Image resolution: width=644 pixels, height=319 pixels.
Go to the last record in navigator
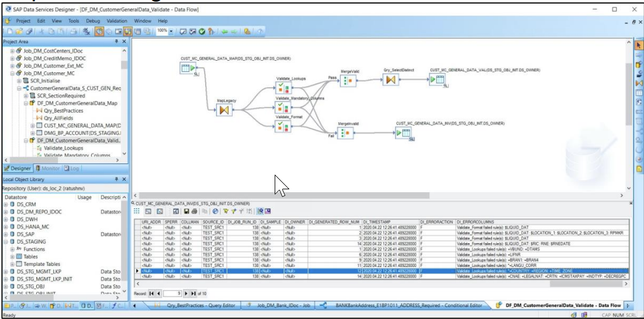click(194, 293)
